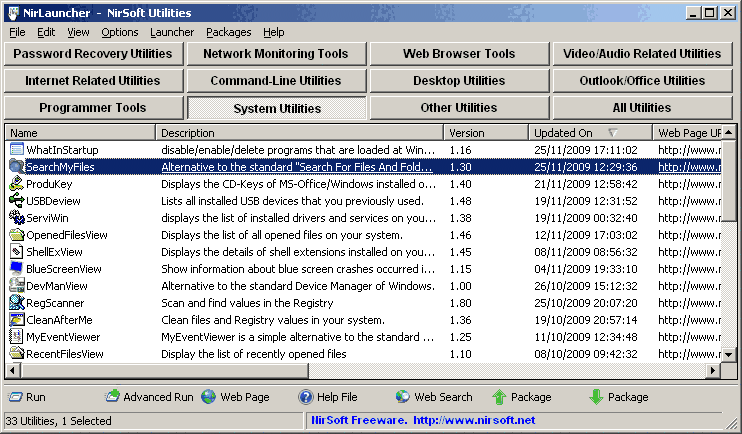Click date 04/11/2009 19:33:10
Viewport: 742px width, 434px height.
click(586, 269)
